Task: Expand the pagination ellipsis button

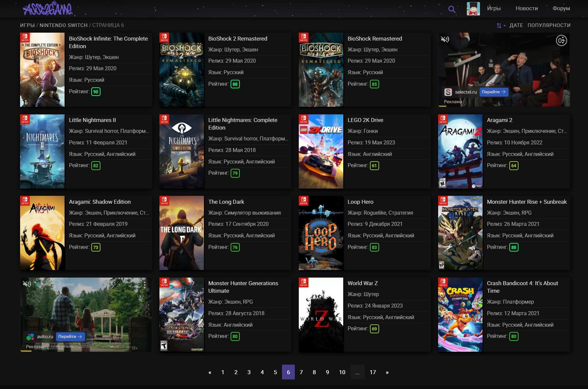Action: point(357,372)
